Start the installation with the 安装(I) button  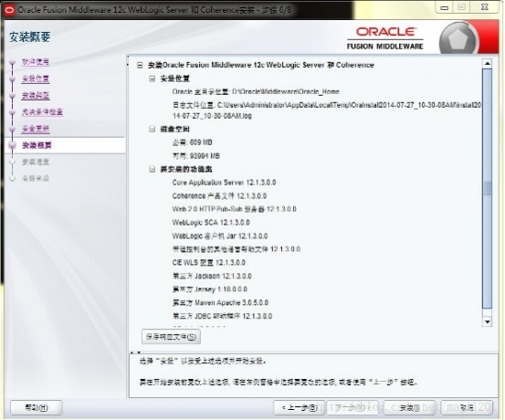[x=409, y=408]
